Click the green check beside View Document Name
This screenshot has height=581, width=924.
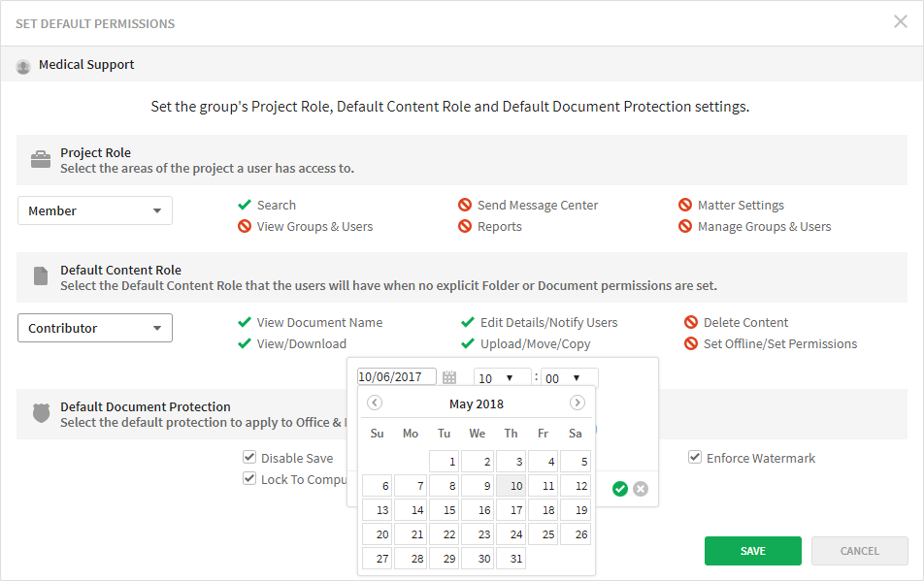coord(245,322)
